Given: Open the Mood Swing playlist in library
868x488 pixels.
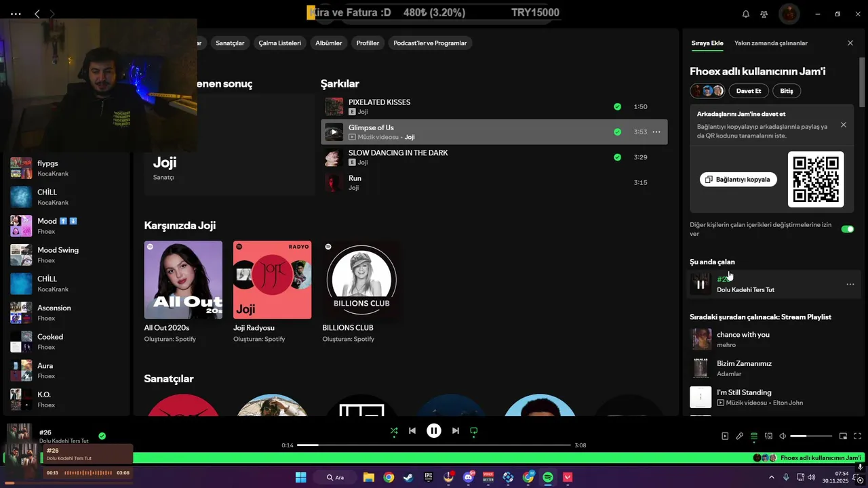Looking at the screenshot, I should tap(66, 255).
